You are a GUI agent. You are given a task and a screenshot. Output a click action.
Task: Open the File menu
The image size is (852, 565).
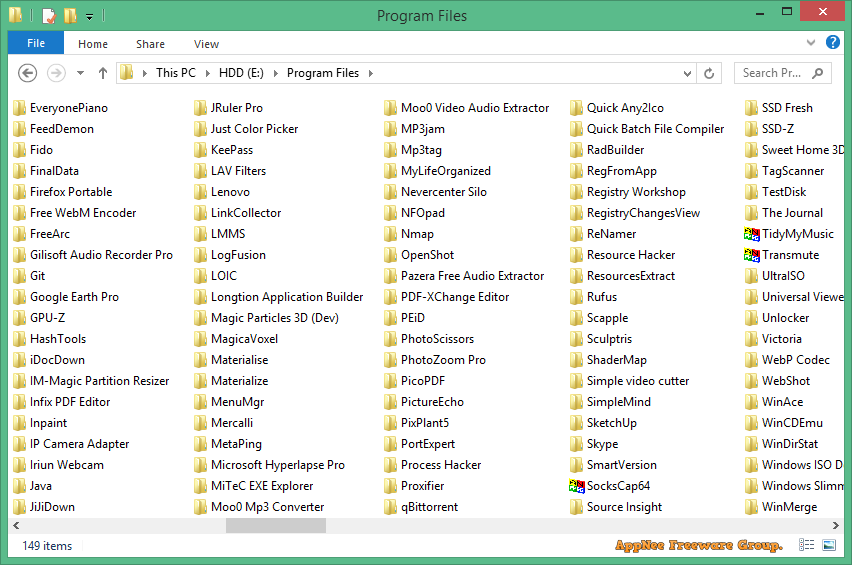[36, 43]
